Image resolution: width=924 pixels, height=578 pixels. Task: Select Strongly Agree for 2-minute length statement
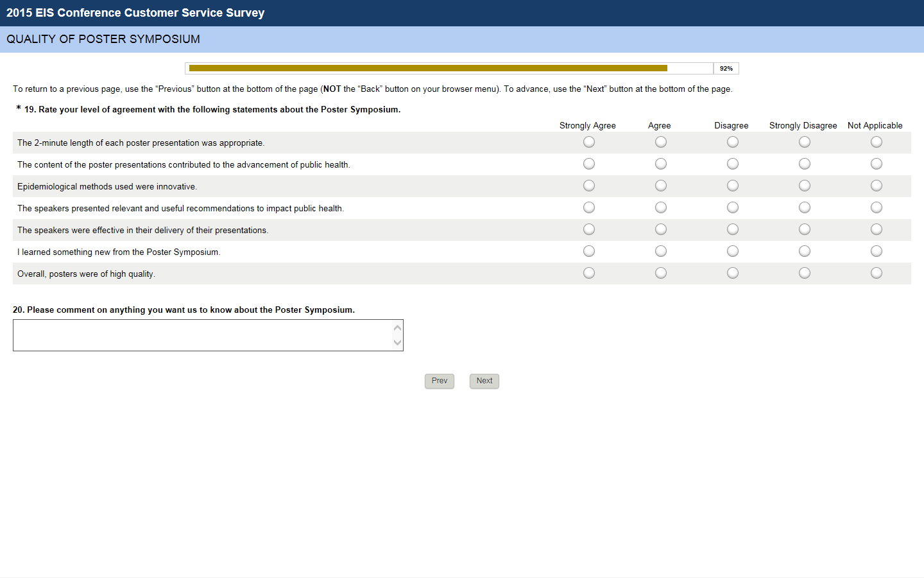tap(589, 142)
